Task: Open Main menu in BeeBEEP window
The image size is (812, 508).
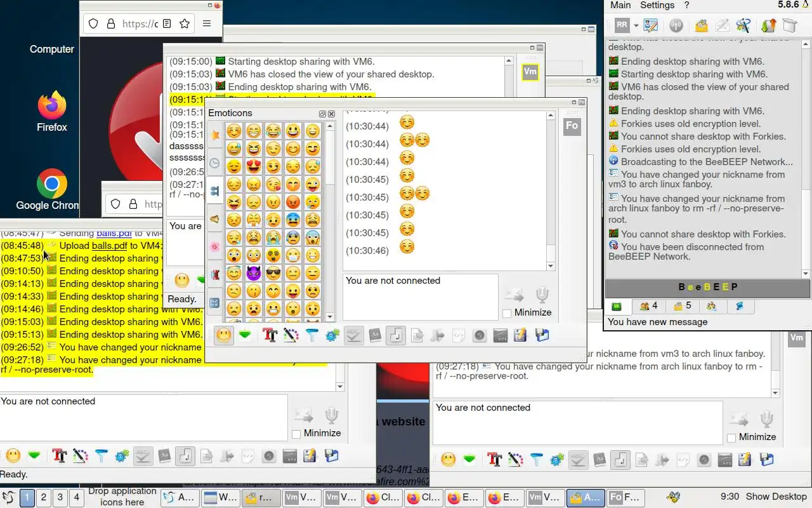Action: point(620,5)
